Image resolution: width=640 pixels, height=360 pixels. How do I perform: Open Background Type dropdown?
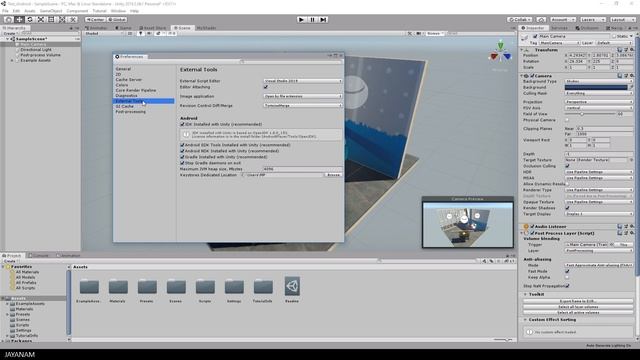(x=599, y=81)
